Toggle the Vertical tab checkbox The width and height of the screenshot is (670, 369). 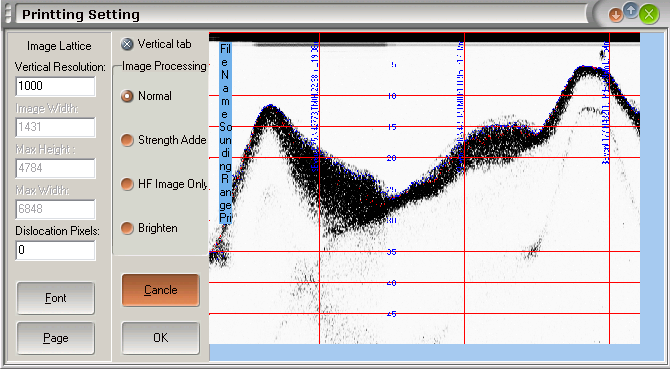[x=127, y=44]
